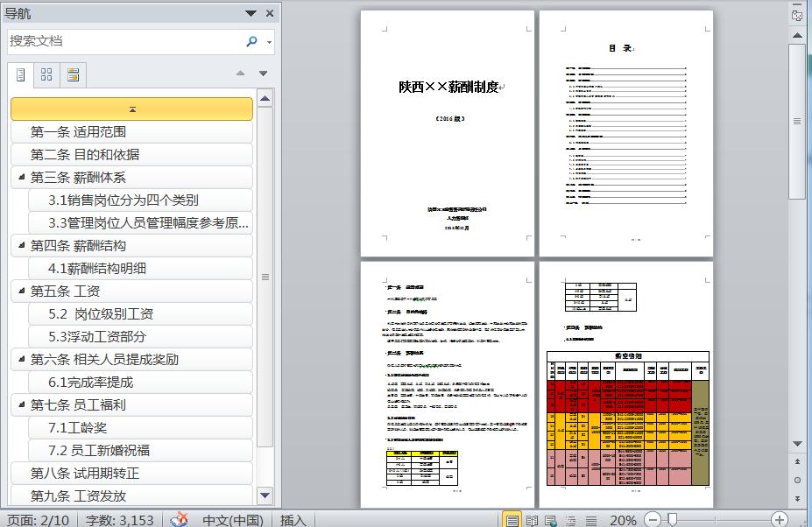The image size is (812, 527).
Task: Toggle the Insert/Overtype mode indicator
Action: tap(293, 520)
